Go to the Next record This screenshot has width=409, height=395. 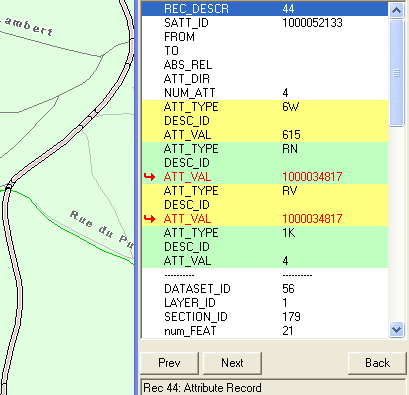click(232, 363)
